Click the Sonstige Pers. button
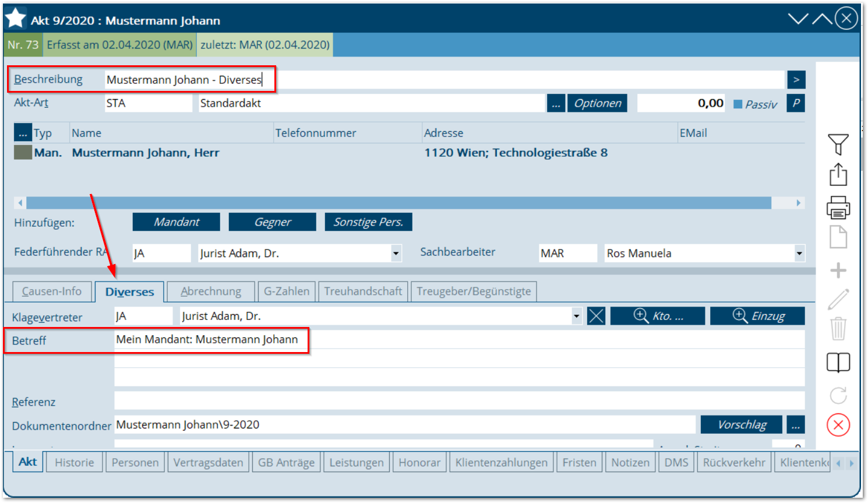Viewport: 868px width, 503px height. 368,222
